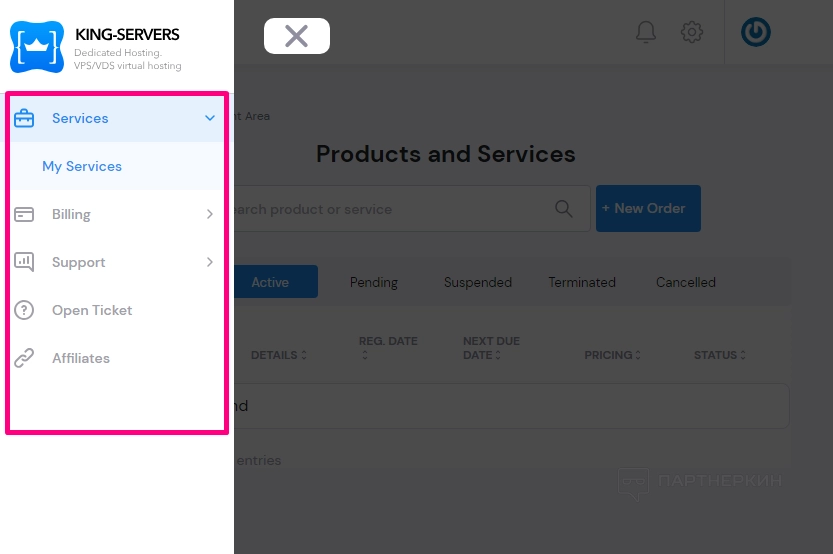This screenshot has width=833, height=554.
Task: Click the Support chart icon
Action: coord(24,262)
